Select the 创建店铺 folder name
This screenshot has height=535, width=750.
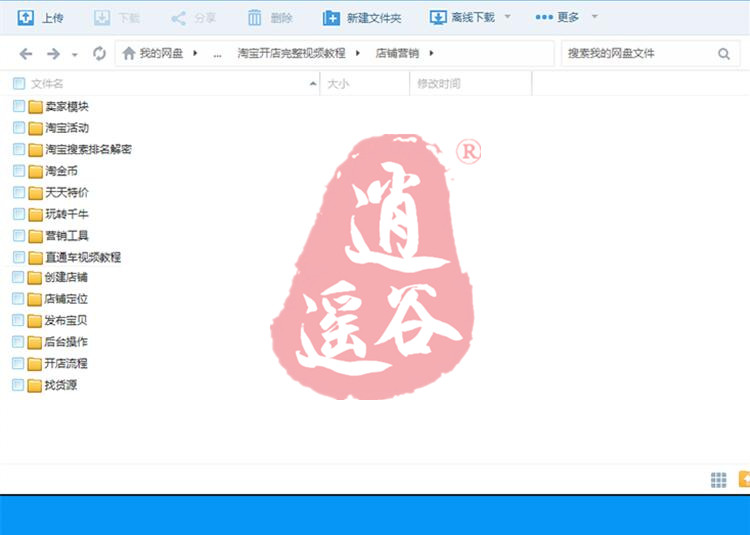[66, 277]
